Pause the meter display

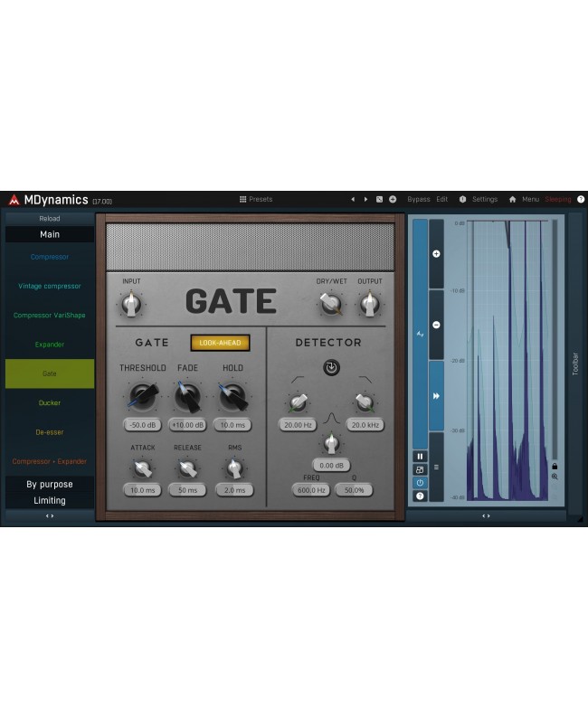(x=420, y=457)
